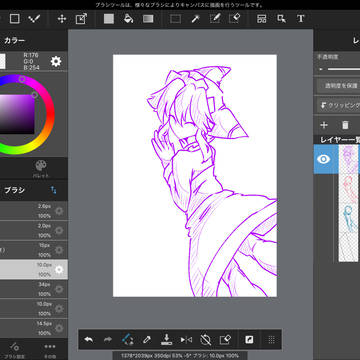
Task: Toggle full screen expand icon
Action: [x=249, y=340]
